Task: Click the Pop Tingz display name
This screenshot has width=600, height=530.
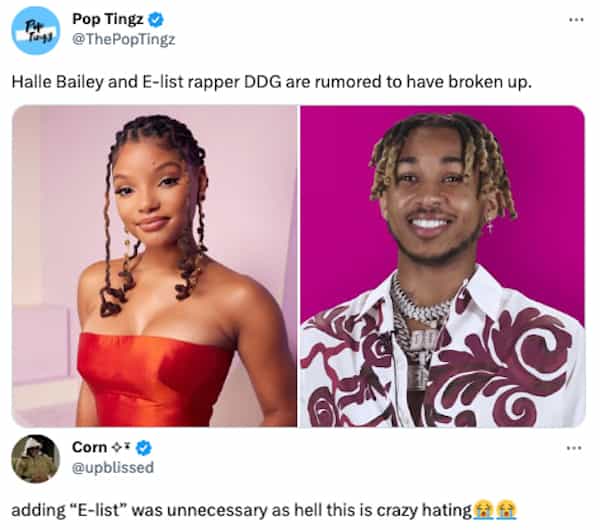Action: coord(108,19)
